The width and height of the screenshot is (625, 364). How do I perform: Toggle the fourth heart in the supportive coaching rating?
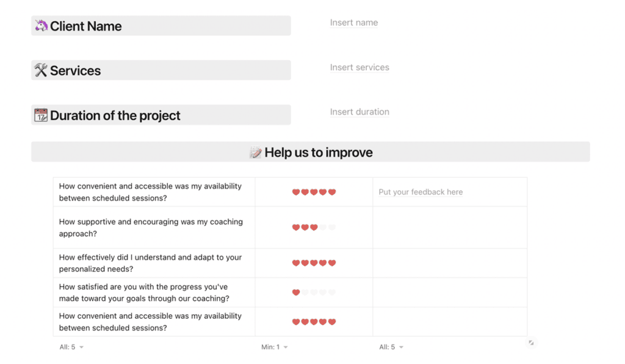click(322, 226)
